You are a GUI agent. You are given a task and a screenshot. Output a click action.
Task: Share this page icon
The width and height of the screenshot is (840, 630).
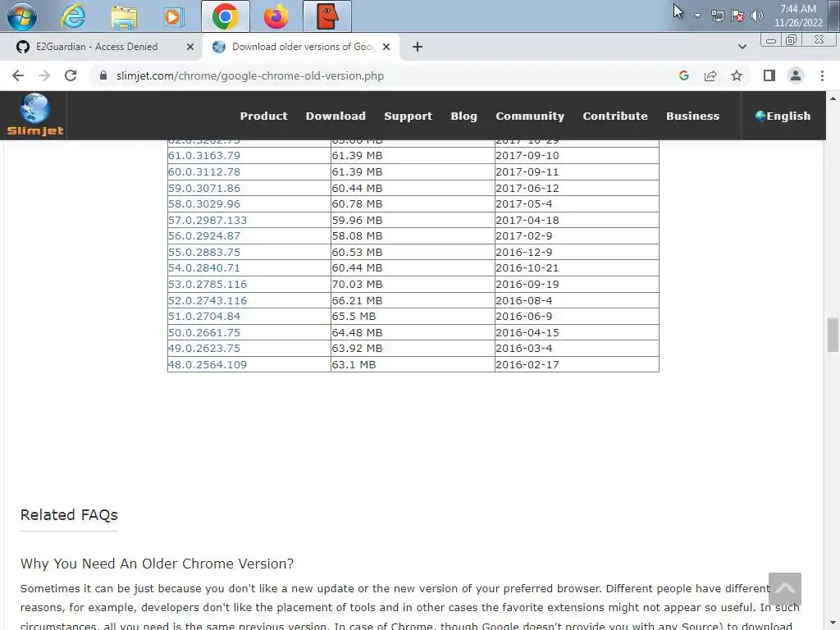click(x=710, y=75)
